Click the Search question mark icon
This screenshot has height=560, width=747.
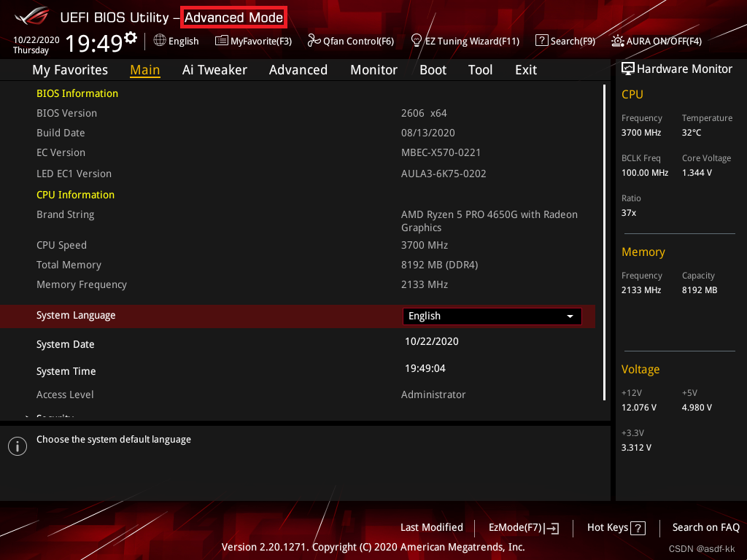coord(542,41)
